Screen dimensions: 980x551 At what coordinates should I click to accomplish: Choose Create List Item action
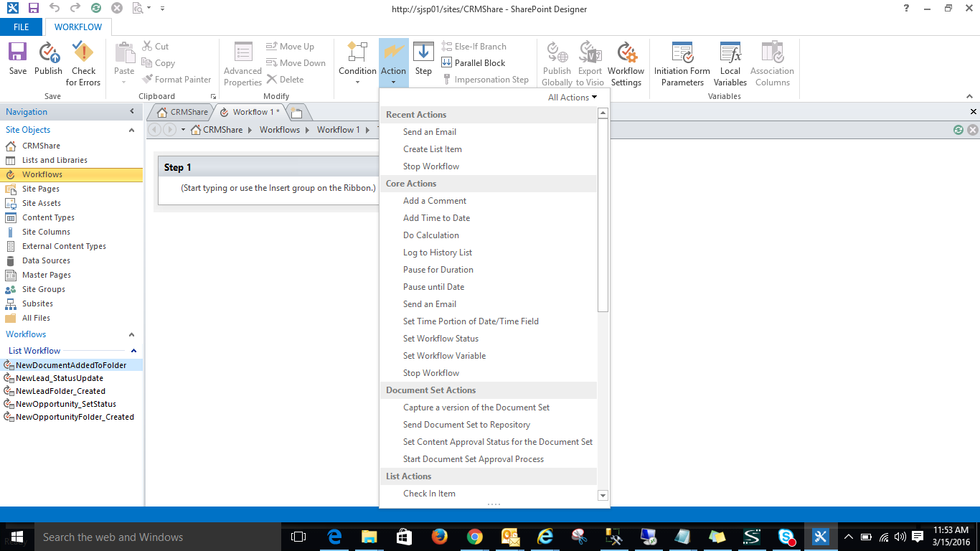click(x=433, y=149)
